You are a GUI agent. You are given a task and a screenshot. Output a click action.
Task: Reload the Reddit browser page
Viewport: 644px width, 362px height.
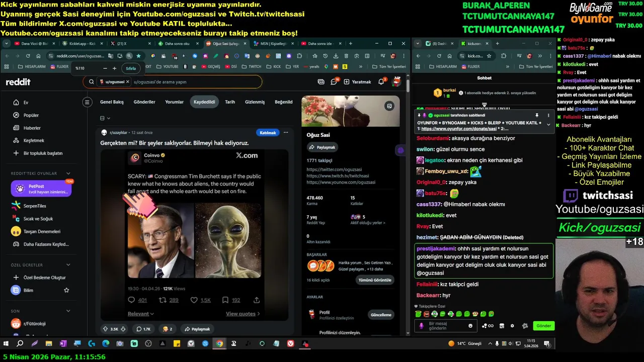[28, 56]
